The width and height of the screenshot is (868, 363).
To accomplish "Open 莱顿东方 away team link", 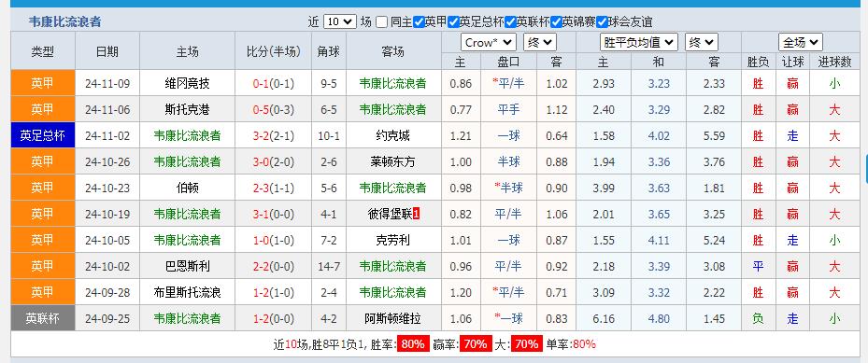I will click(393, 161).
